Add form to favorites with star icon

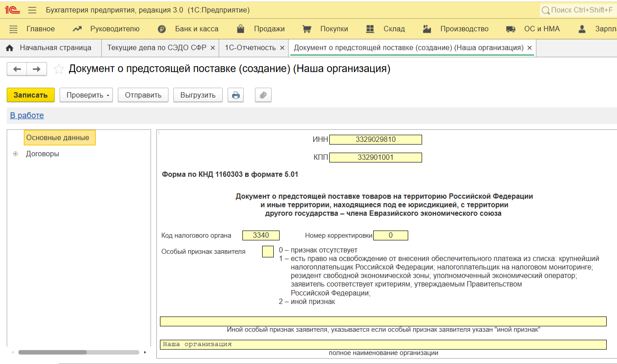[59, 69]
